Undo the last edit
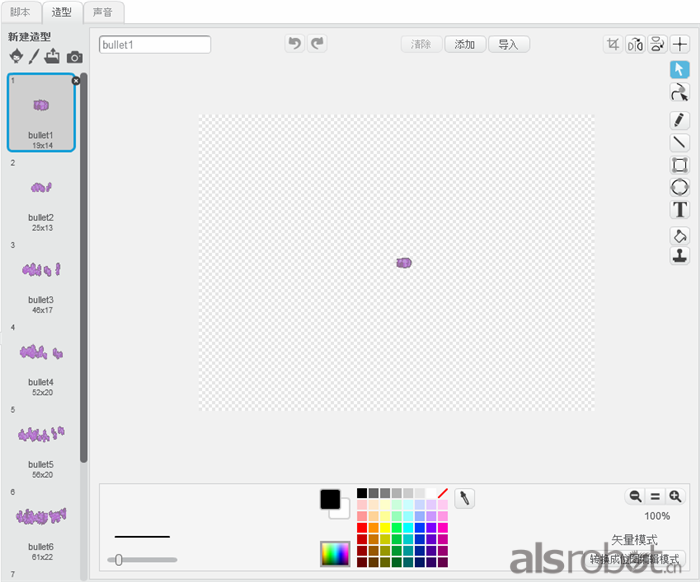700x582 pixels. click(295, 44)
